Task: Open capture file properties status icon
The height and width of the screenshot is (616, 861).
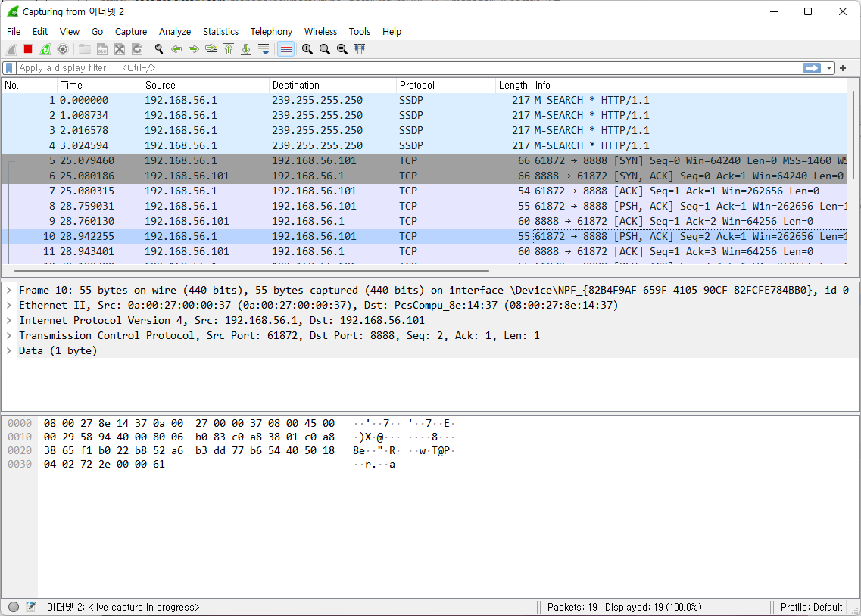Action: click(31, 607)
